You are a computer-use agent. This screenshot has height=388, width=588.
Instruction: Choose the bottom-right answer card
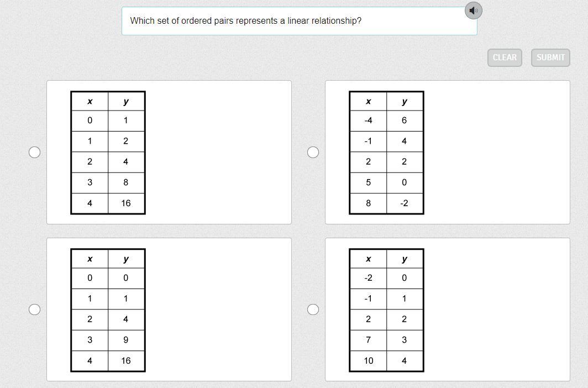[x=448, y=310]
